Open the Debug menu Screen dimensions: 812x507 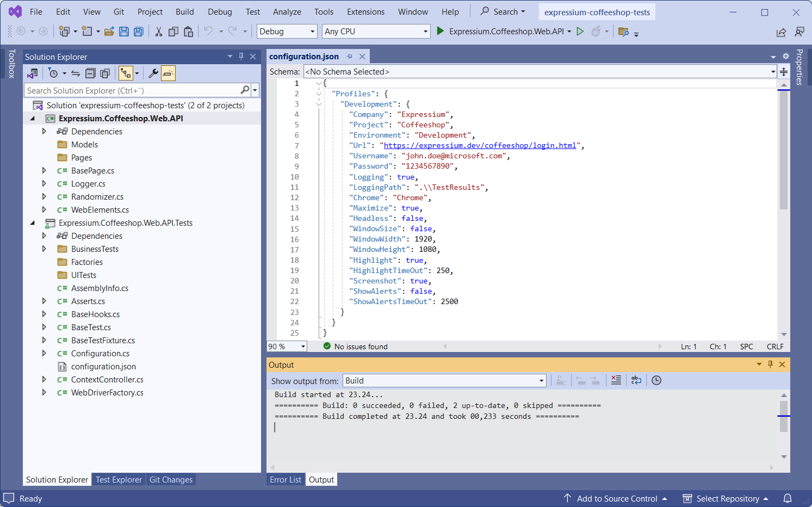(x=220, y=11)
